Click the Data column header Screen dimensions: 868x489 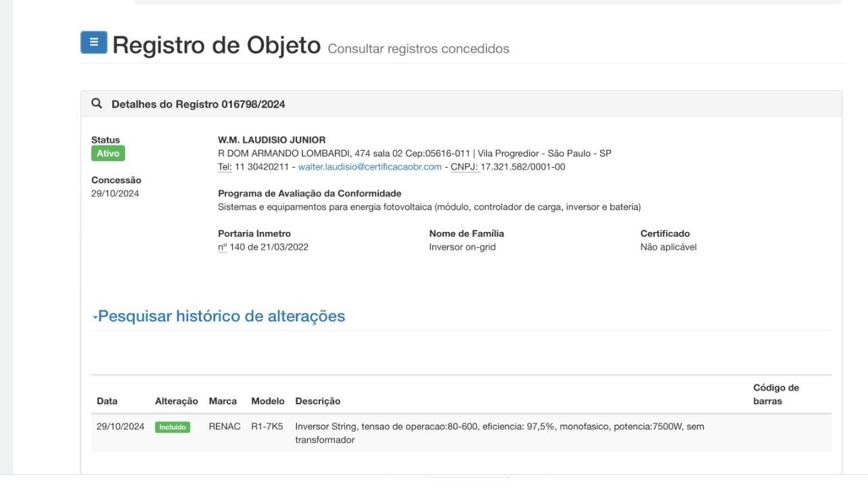point(107,401)
